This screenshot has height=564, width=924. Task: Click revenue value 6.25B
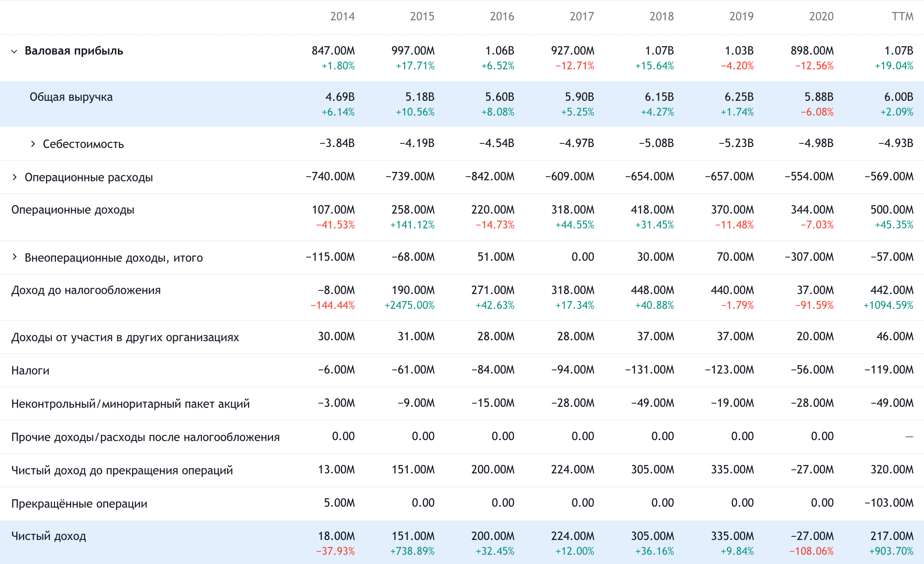tap(739, 97)
